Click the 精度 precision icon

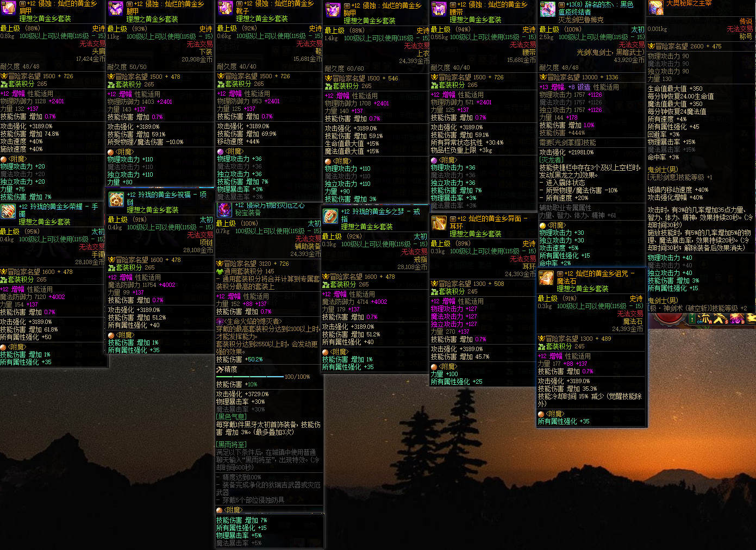point(220,370)
